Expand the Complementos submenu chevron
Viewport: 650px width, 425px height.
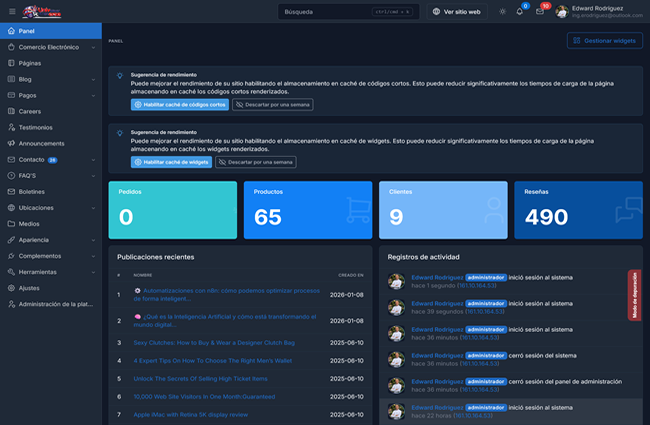click(x=93, y=256)
